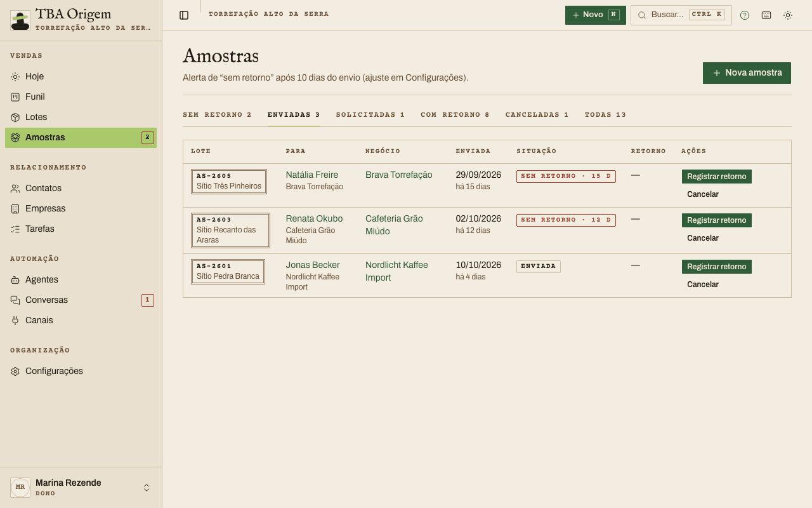Switch to the Canceladas tab
Screen dimensions: 812x508
pos(537,115)
